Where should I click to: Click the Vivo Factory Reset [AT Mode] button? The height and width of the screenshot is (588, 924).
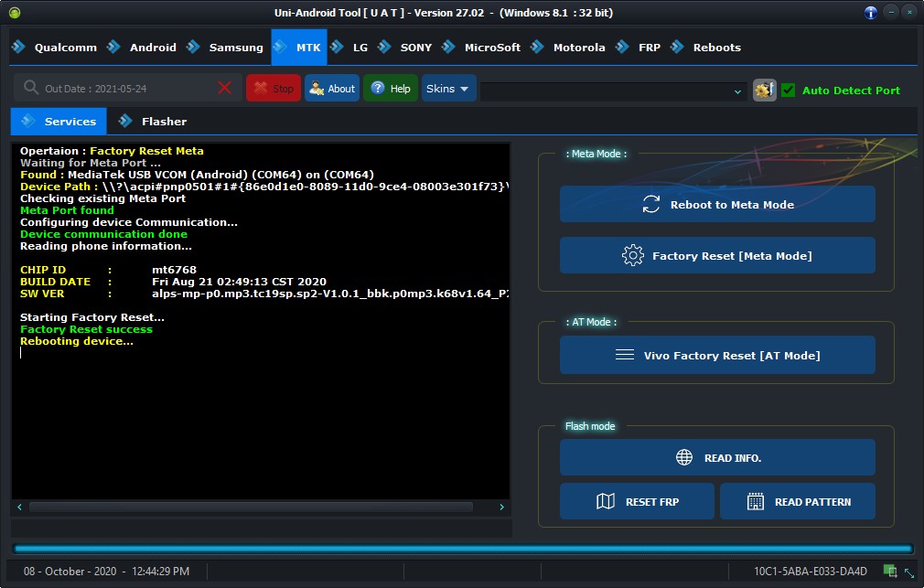point(717,356)
